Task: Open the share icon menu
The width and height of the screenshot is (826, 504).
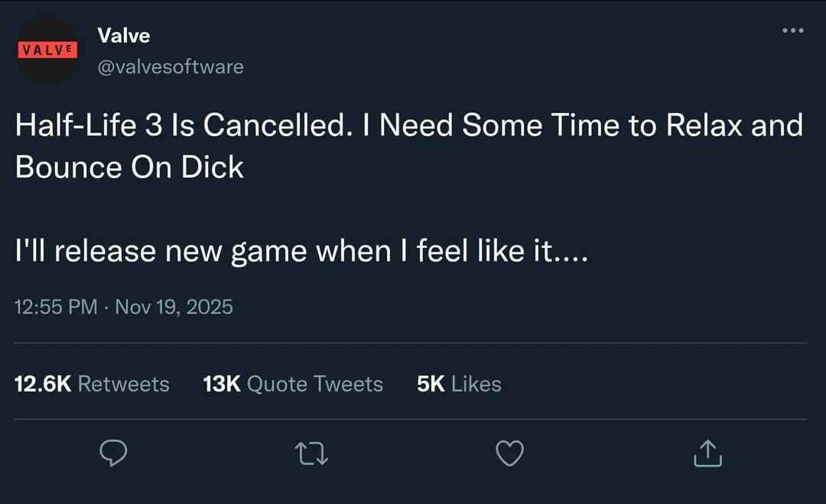Action: (707, 454)
